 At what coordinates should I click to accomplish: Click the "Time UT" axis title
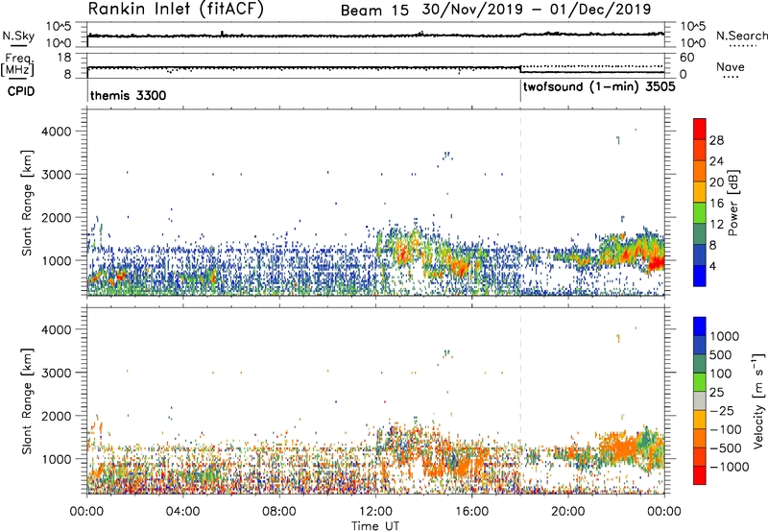(375, 526)
